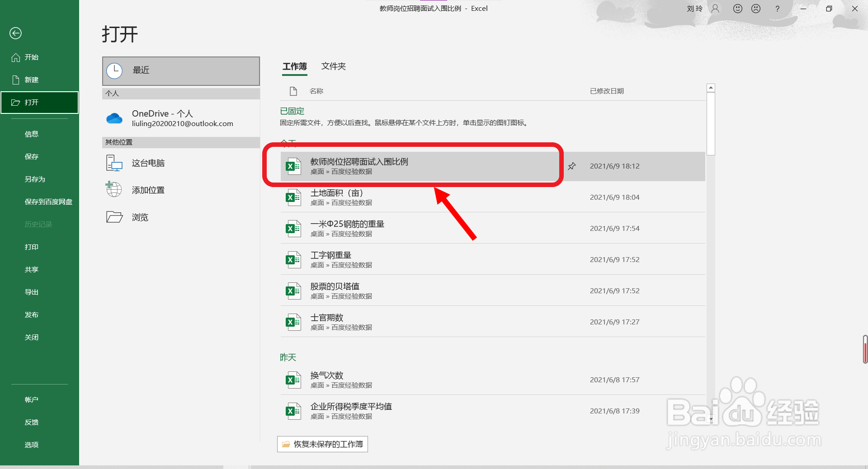The height and width of the screenshot is (469, 868).
Task: Select 打开 in the sidebar
Action: click(39, 103)
